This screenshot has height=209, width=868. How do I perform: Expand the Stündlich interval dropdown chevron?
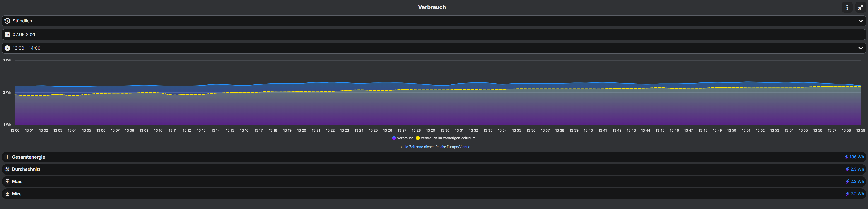(x=860, y=21)
